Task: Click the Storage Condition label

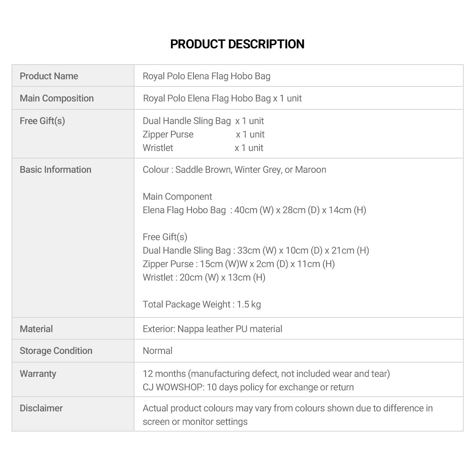Action: pos(56,351)
